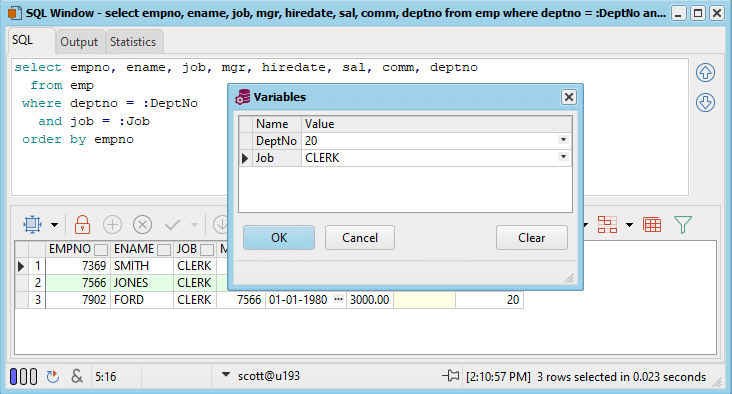This screenshot has width=732, height=394.
Task: Expand the post changes dropdown arrow
Action: click(x=194, y=225)
